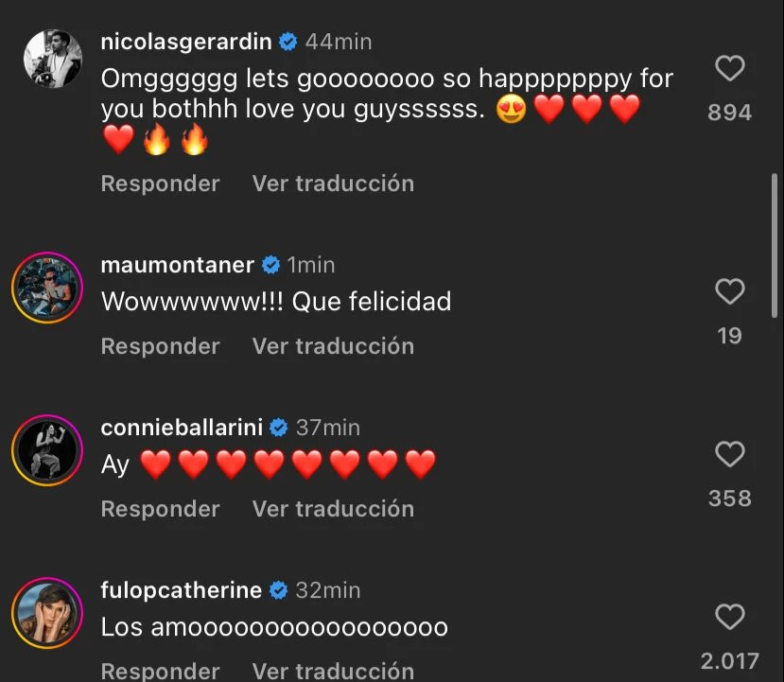Translate nicolasgerardin's comment
The width and height of the screenshot is (784, 682).
pos(333,184)
